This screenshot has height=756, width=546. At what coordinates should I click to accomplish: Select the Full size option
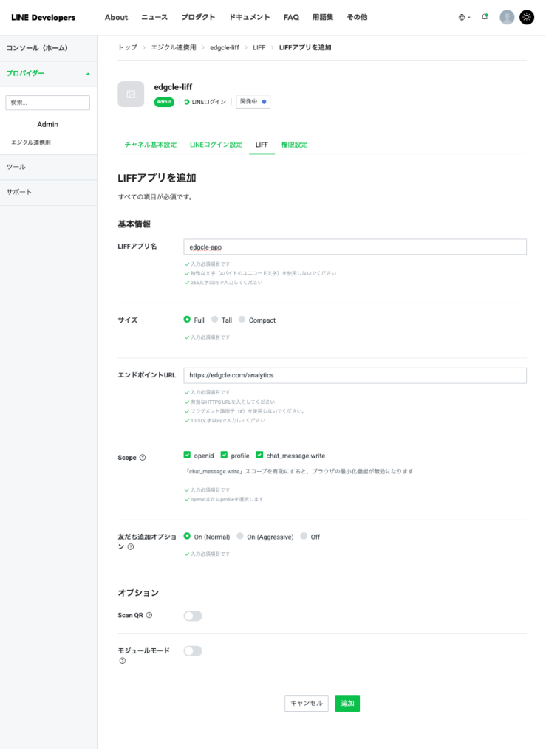click(187, 320)
